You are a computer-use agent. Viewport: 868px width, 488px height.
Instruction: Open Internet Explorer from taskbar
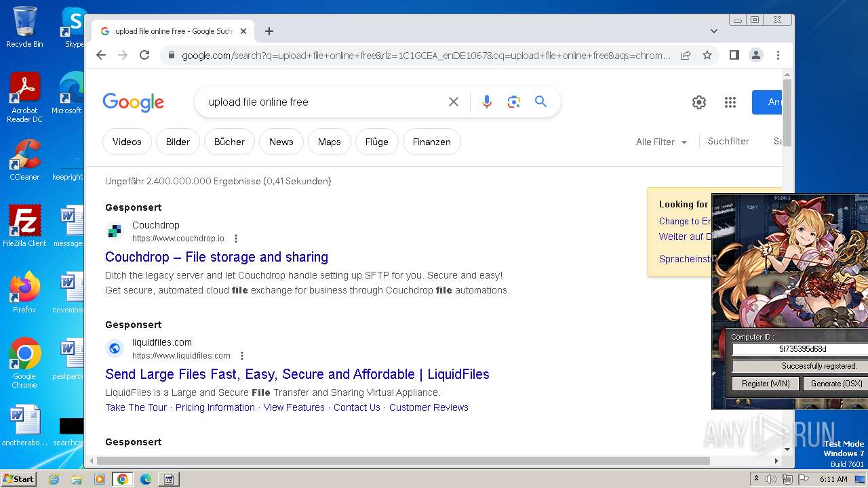[x=54, y=479]
